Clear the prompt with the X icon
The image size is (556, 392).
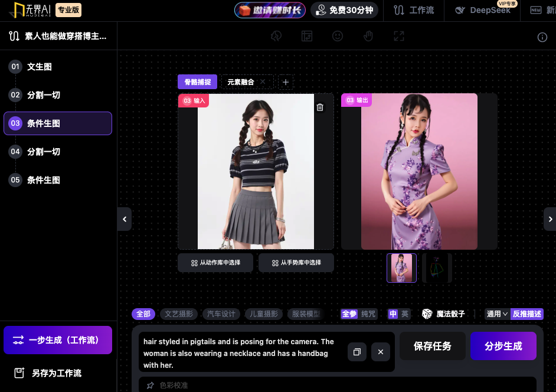[380, 352]
